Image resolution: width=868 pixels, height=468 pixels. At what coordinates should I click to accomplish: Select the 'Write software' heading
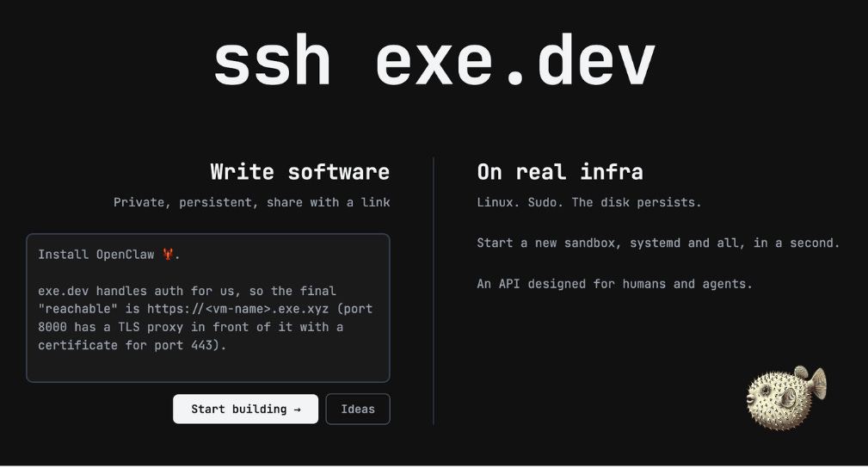coord(300,172)
